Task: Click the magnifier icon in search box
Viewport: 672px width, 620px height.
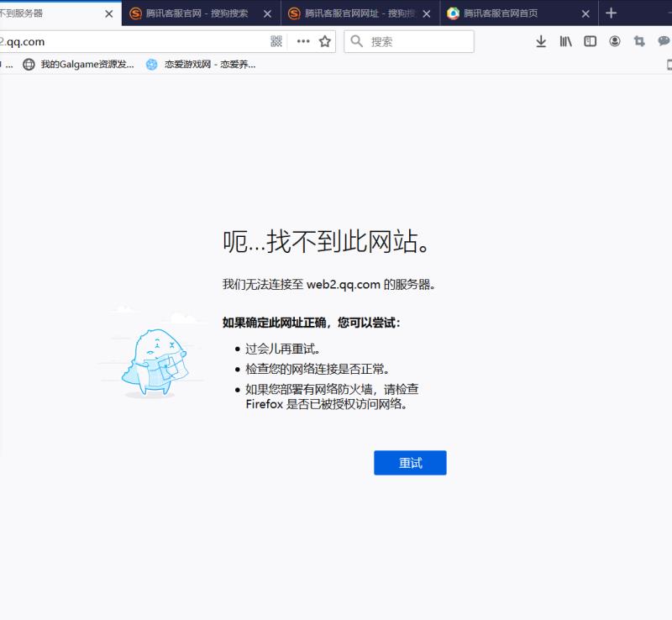Action: pyautogui.click(x=356, y=41)
